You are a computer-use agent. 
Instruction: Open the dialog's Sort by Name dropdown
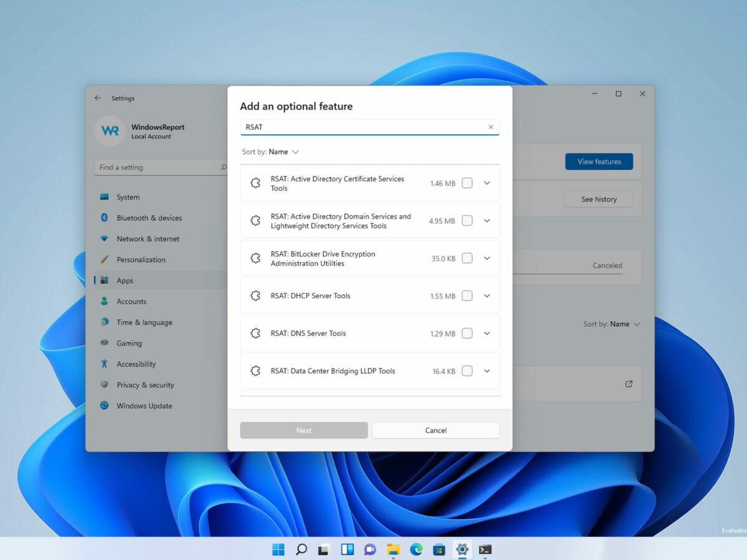click(x=271, y=152)
